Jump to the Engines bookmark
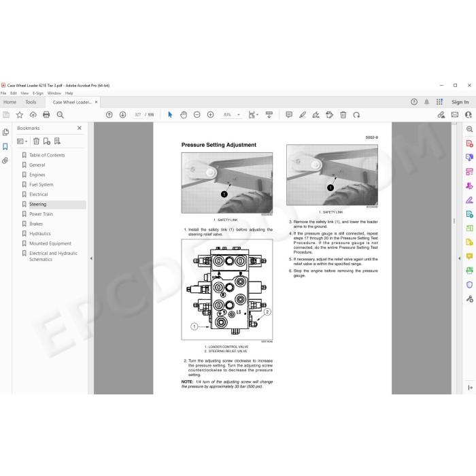 (37, 175)
